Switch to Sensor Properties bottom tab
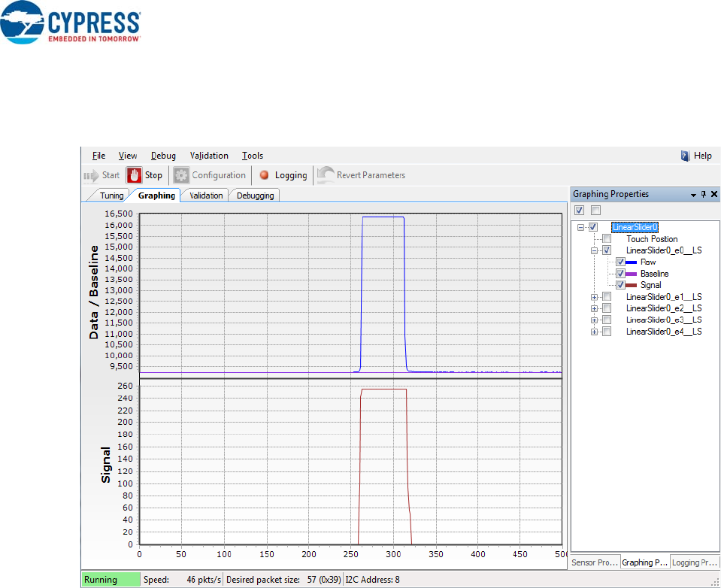Image resolution: width=721 pixels, height=588 pixels. (x=594, y=562)
